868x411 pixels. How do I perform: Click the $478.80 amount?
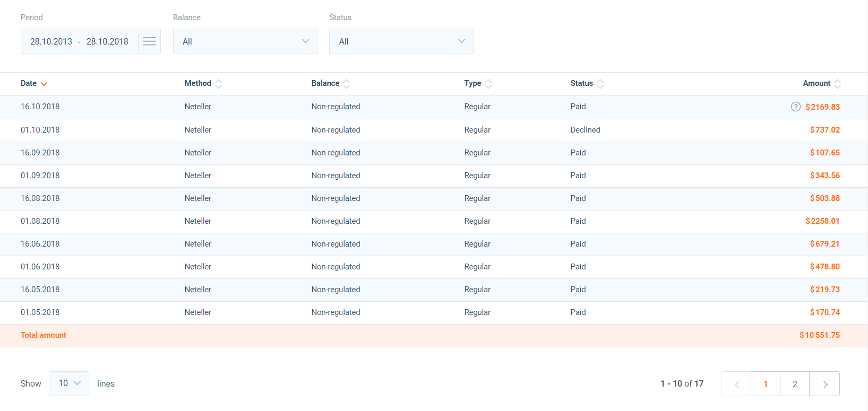tap(824, 267)
